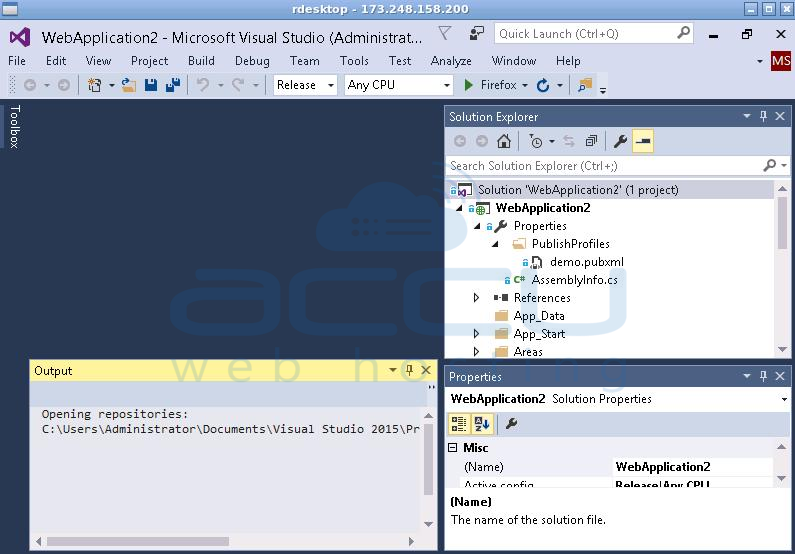795x554 pixels.
Task: Click the Redo arrow icon
Action: tap(238, 85)
